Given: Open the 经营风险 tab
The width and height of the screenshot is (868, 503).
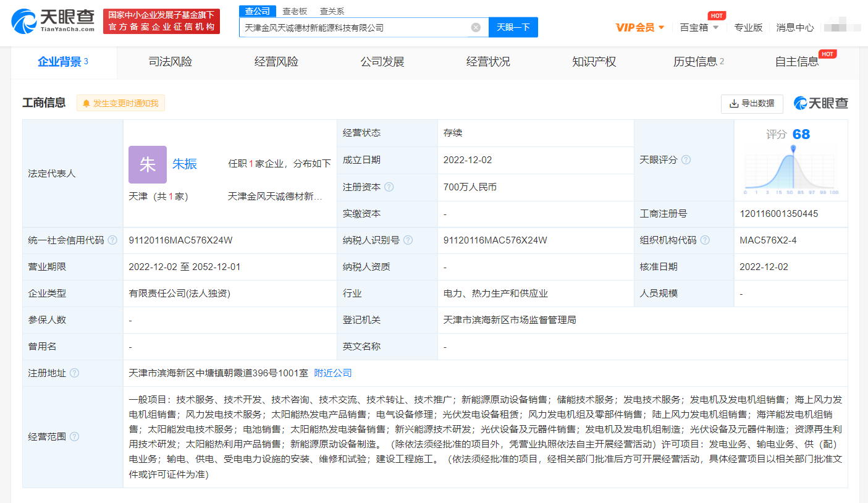Looking at the screenshot, I should pos(276,62).
